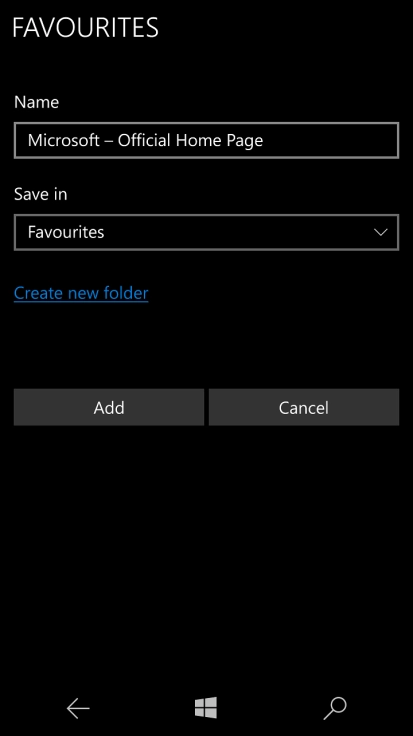413x736 pixels.
Task: Click the Cancel button
Action: point(304,407)
